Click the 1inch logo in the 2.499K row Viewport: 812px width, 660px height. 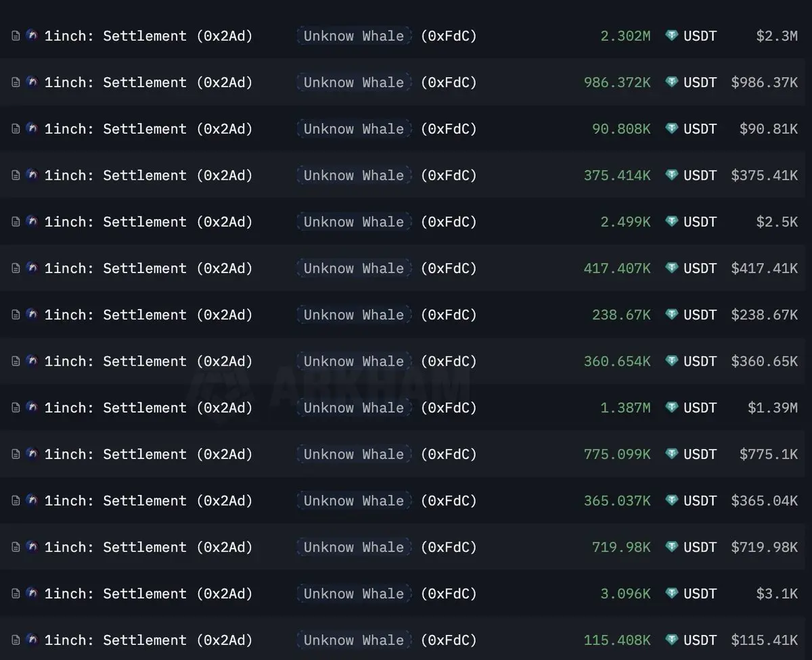(32, 222)
